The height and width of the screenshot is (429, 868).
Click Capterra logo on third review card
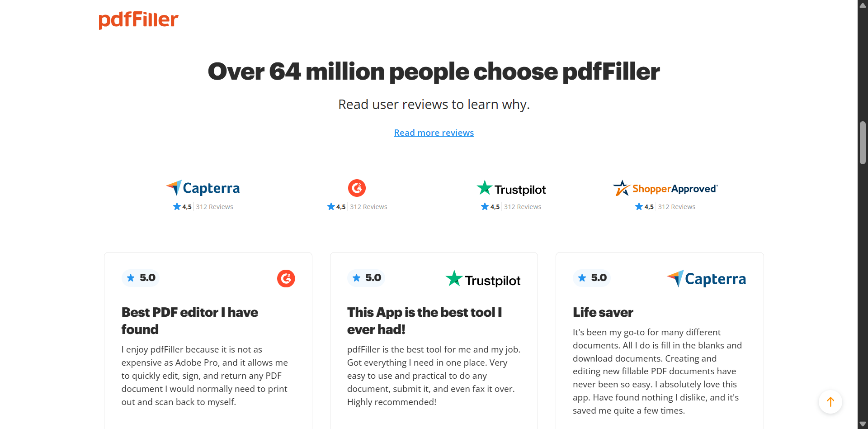(x=706, y=279)
